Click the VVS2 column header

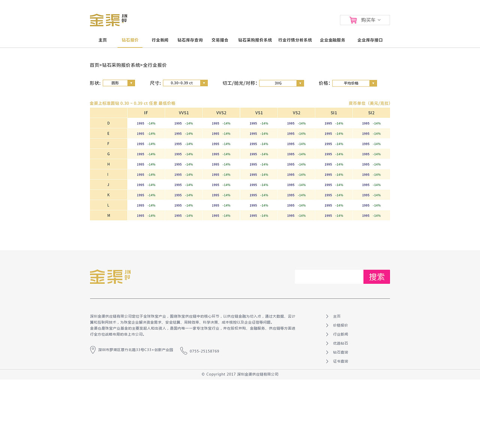[221, 113]
